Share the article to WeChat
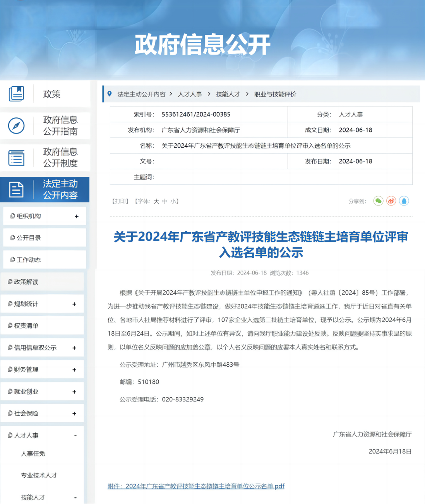The image size is (425, 504). (x=378, y=201)
